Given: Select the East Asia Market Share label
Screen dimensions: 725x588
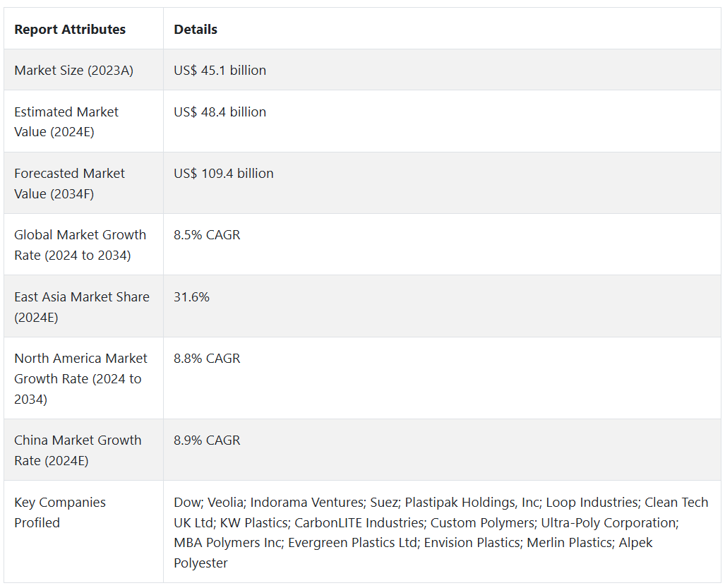Looking at the screenshot, I should coord(81,306).
